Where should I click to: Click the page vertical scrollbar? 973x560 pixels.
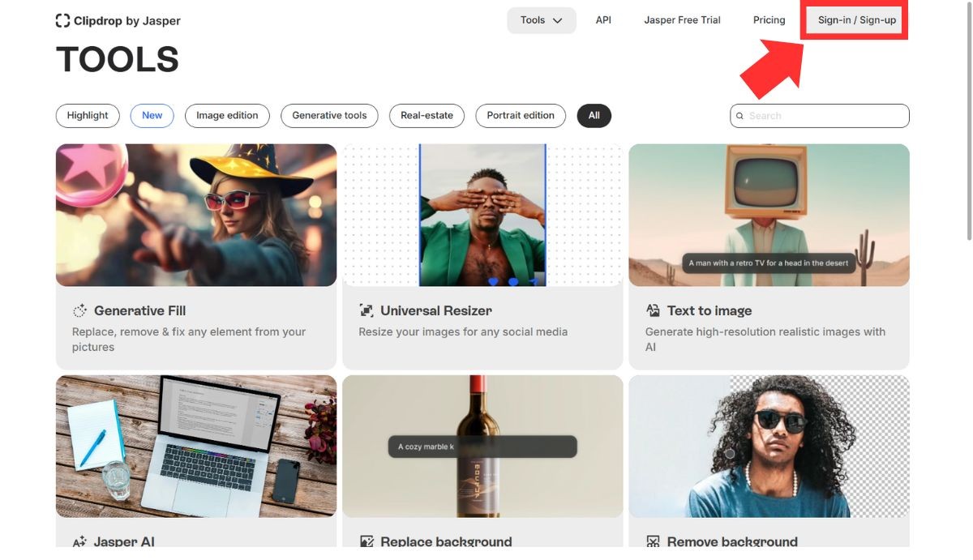[x=969, y=122]
